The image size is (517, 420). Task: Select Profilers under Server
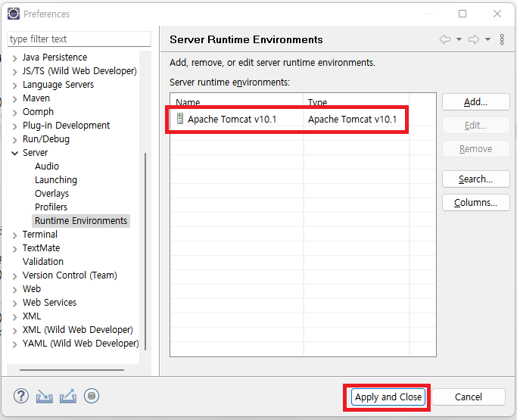click(51, 207)
